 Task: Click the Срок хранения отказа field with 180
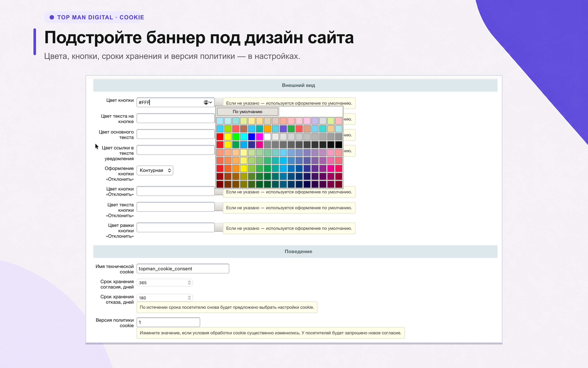click(164, 298)
